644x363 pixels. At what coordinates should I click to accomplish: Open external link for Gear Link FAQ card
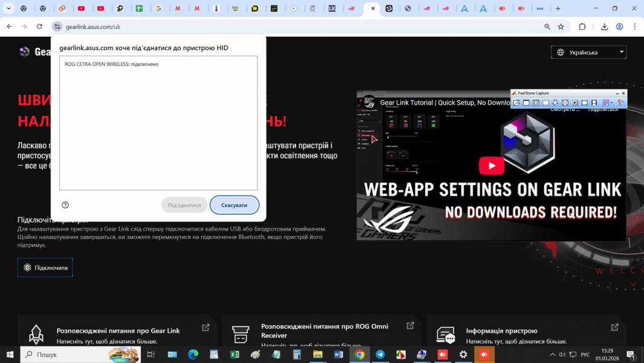click(x=206, y=327)
